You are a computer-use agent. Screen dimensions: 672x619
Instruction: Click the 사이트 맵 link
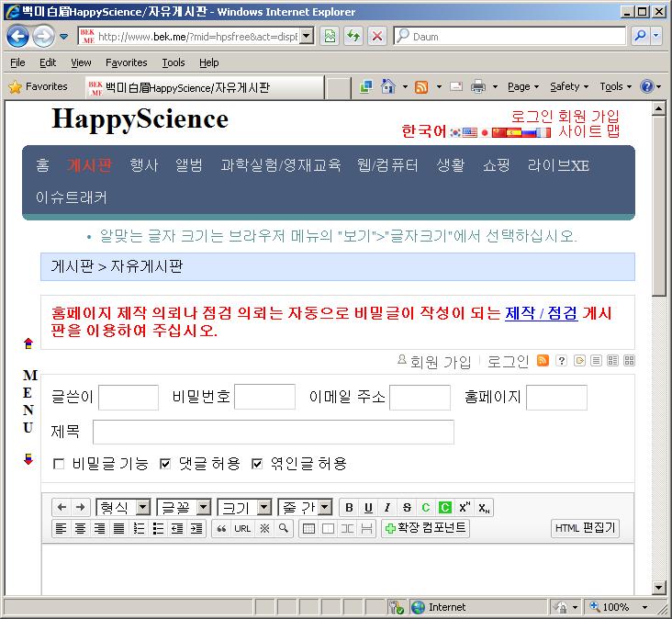pyautogui.click(x=589, y=130)
